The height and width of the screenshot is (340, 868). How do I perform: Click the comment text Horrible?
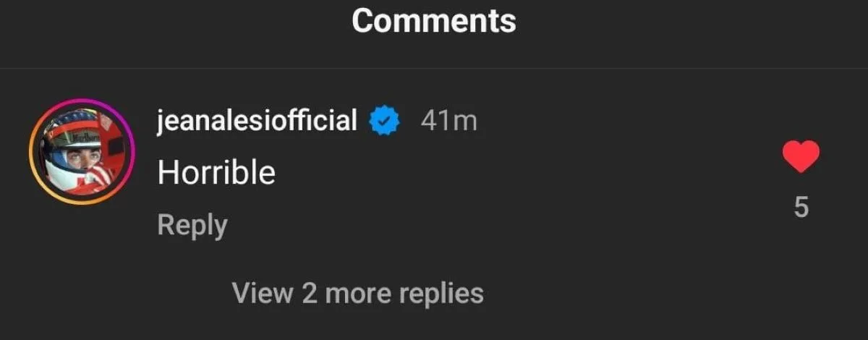[216, 172]
